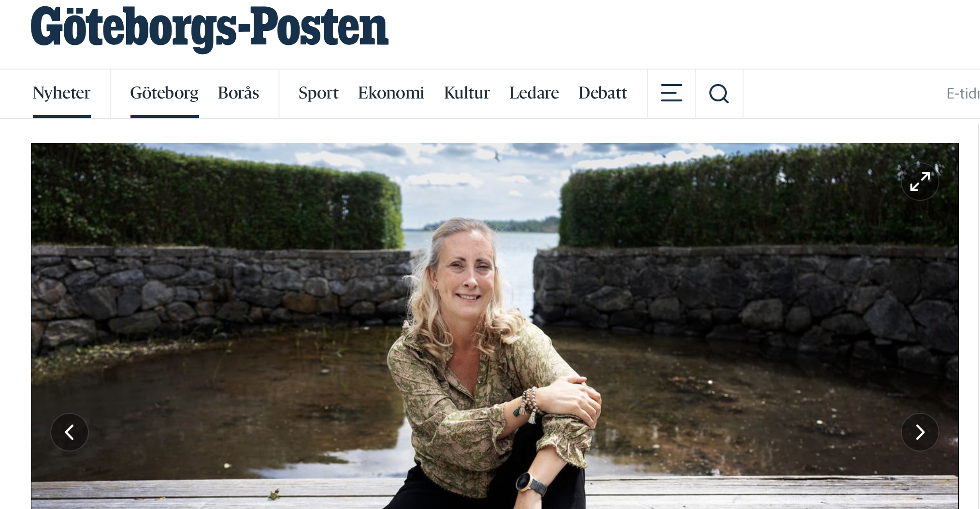Image resolution: width=980 pixels, height=509 pixels.
Task: Click the main article photo
Action: [494, 326]
